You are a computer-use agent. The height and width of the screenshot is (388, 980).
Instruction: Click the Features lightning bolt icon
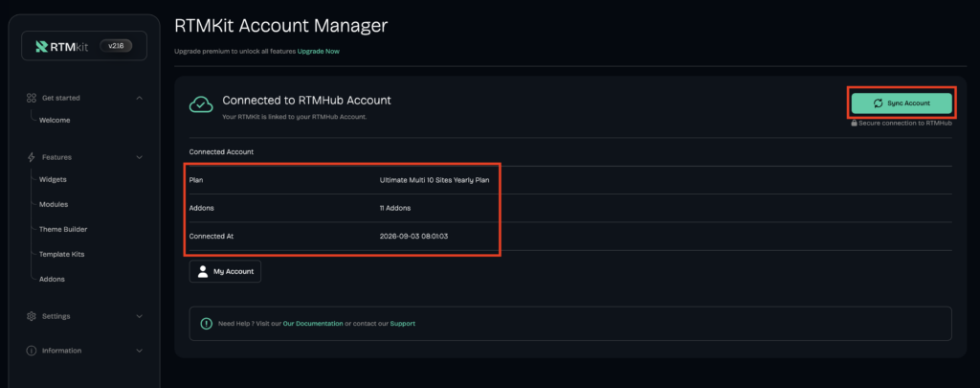pyautogui.click(x=32, y=157)
